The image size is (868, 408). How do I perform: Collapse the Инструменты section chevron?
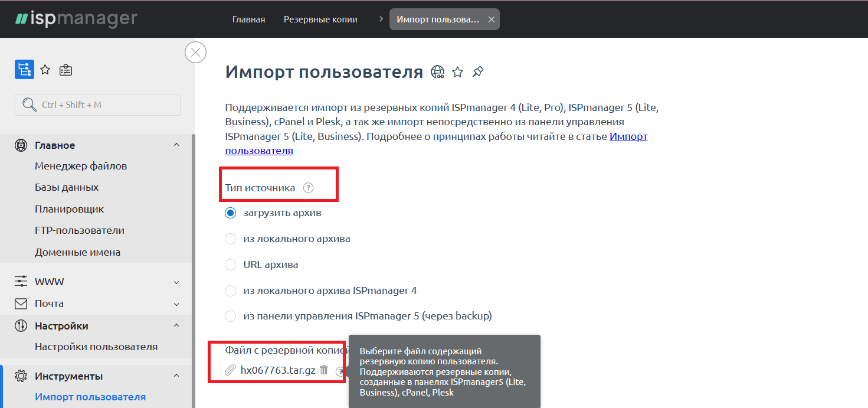176,376
